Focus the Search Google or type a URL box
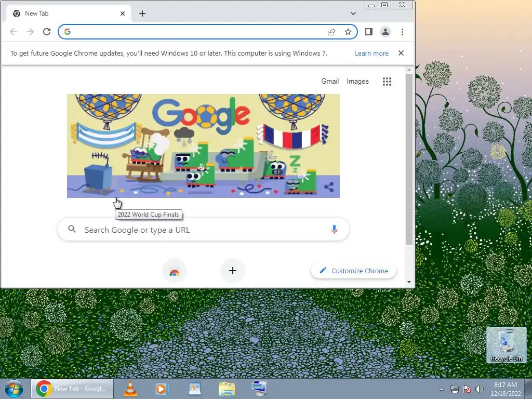Viewport: 532px width, 399px height. tap(203, 230)
